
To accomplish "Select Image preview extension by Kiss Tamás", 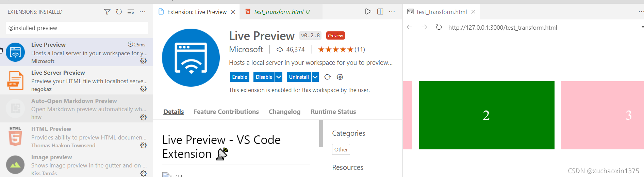I will point(77,164).
